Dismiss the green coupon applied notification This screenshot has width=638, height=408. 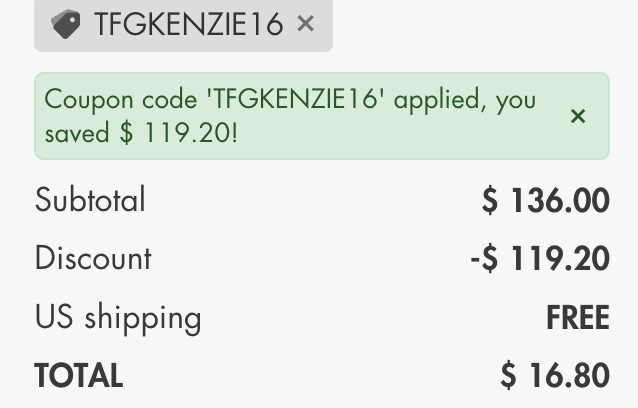pos(578,116)
